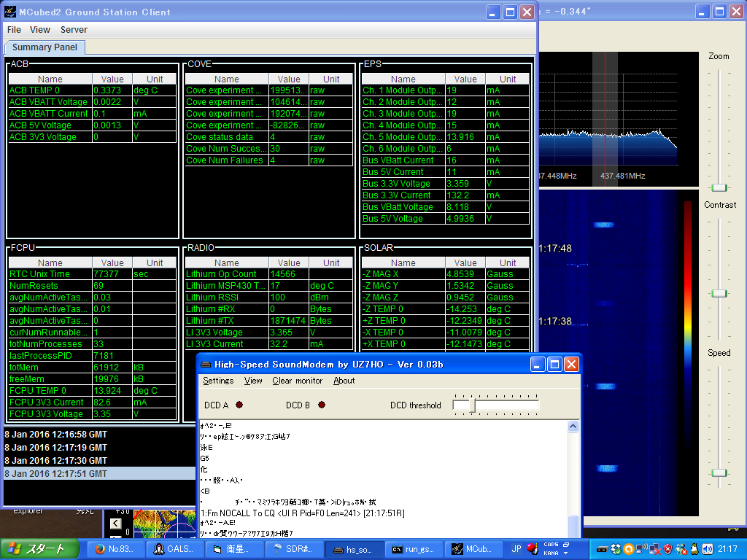Click the Windows Start button
This screenshot has height=560, width=747.
tap(39, 549)
